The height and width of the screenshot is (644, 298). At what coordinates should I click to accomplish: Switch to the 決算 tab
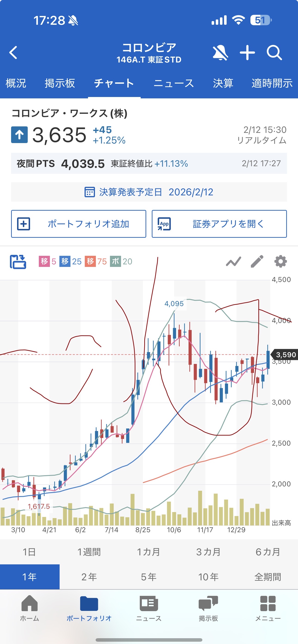223,83
